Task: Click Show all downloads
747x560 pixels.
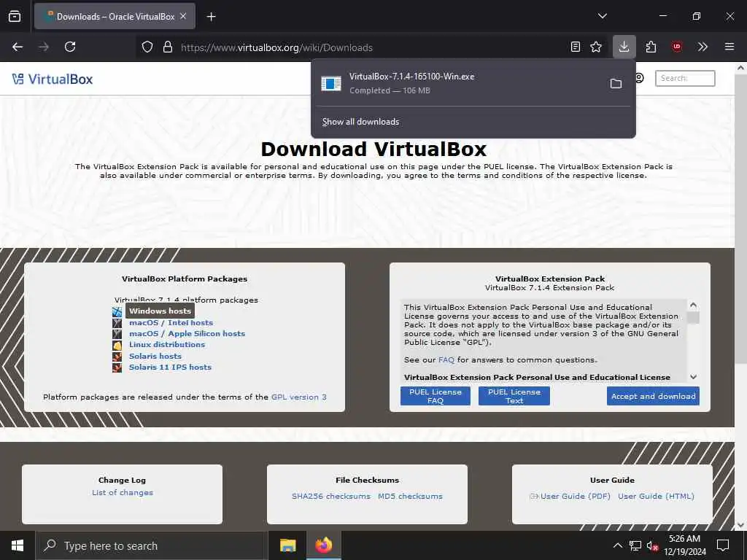Action: [360, 122]
